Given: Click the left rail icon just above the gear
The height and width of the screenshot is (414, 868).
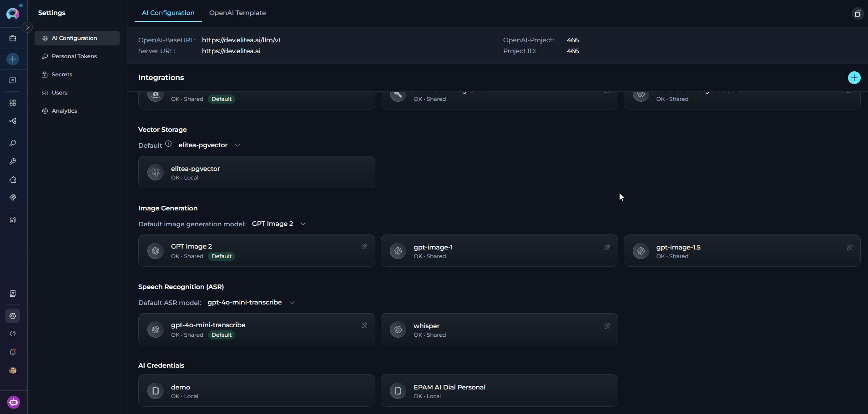Looking at the screenshot, I should tap(13, 294).
